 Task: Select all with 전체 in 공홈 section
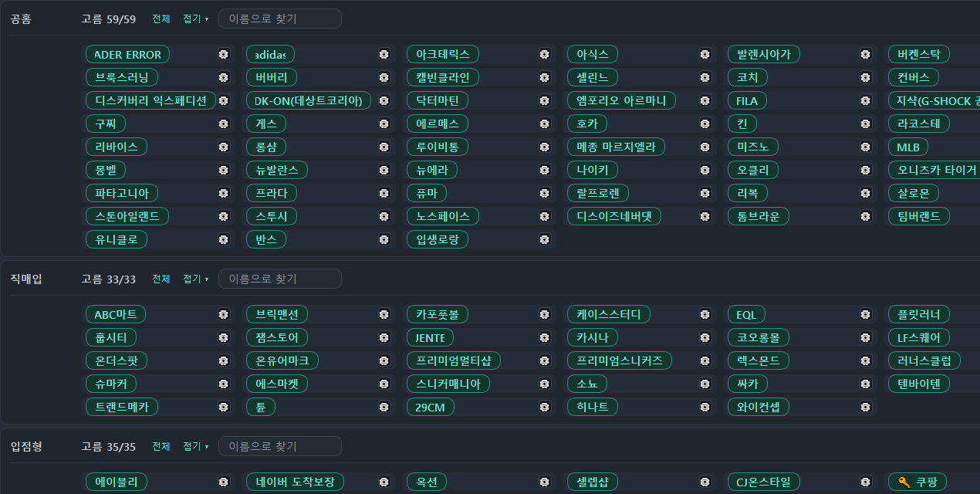161,19
